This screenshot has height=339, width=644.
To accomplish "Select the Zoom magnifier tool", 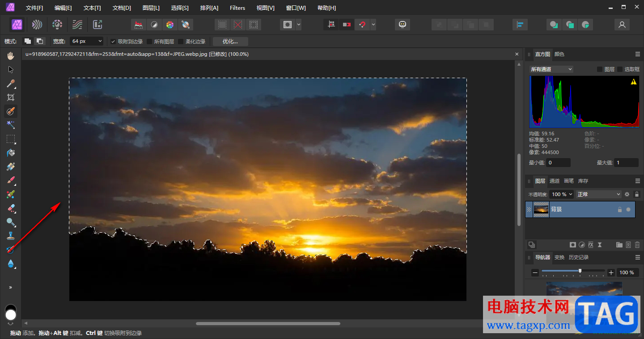I will point(11,222).
